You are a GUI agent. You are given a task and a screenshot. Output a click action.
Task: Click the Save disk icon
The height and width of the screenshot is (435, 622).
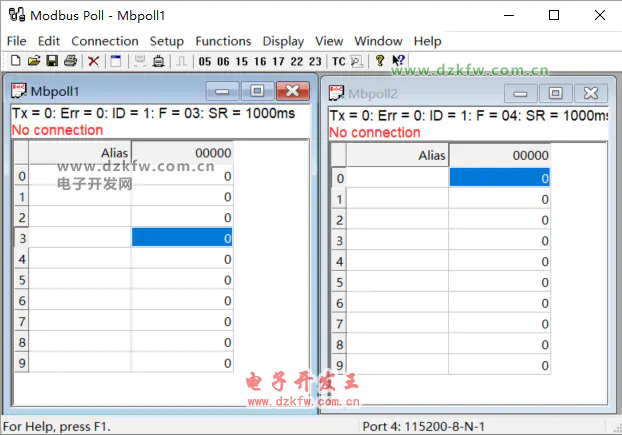[x=52, y=61]
